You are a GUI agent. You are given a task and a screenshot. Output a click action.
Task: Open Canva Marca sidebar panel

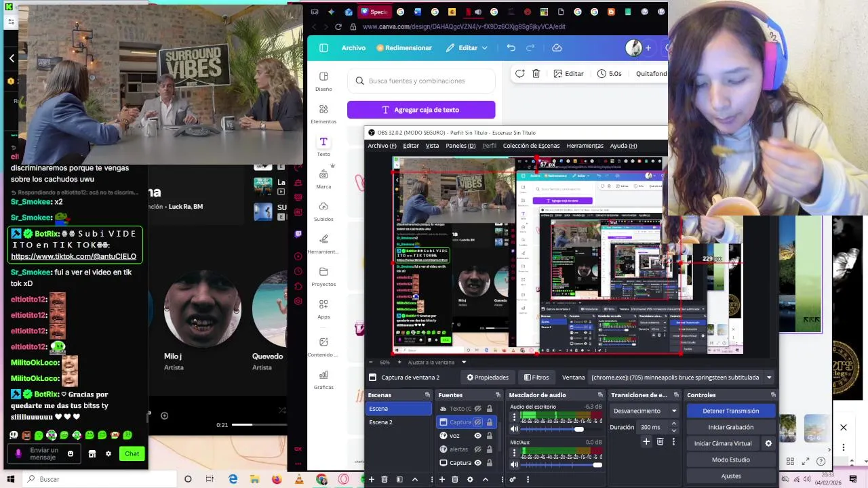pyautogui.click(x=323, y=179)
